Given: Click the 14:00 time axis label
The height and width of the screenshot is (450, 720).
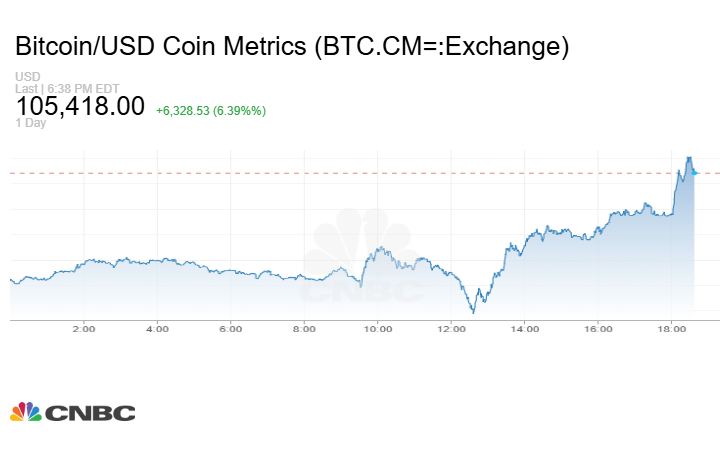Looking at the screenshot, I should (524, 328).
